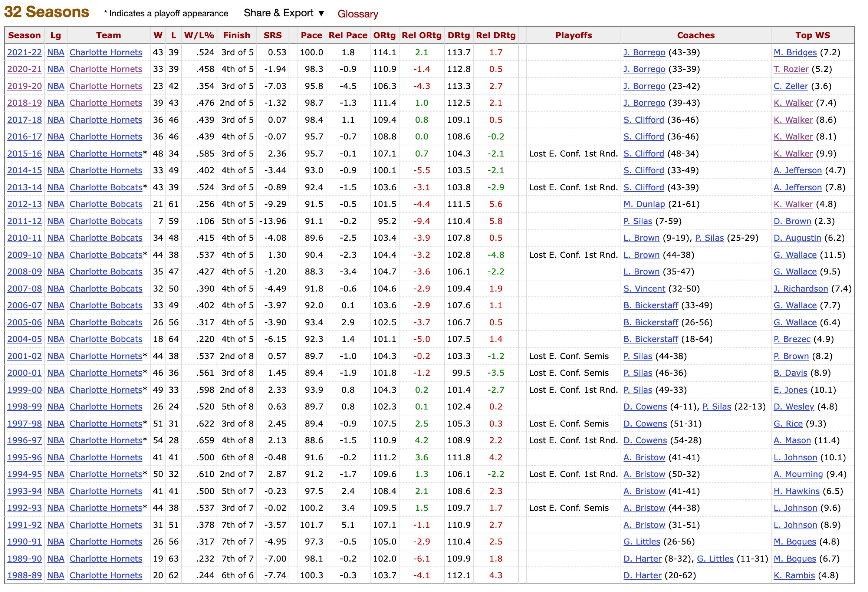Open the 2011-12 season link
The width and height of the screenshot is (868, 592).
24,221
